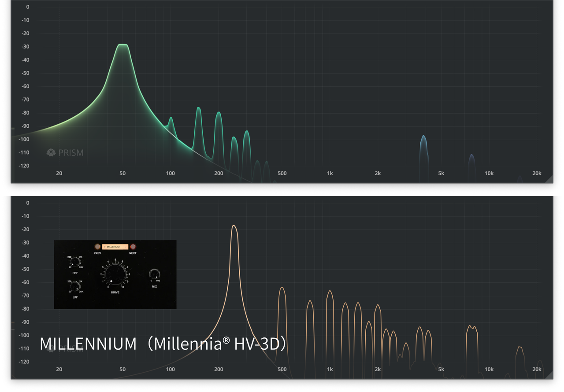Click the LPF filter knob
The image size is (564, 392).
click(75, 287)
